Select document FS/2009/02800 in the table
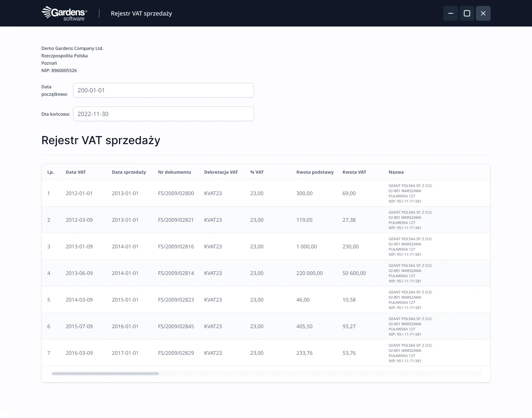This screenshot has height=418, width=532. (x=176, y=193)
